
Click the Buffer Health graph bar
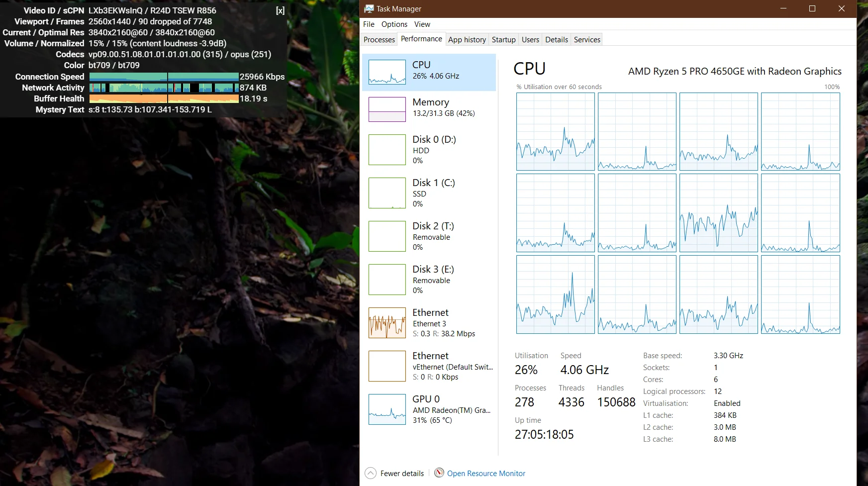[x=164, y=98]
